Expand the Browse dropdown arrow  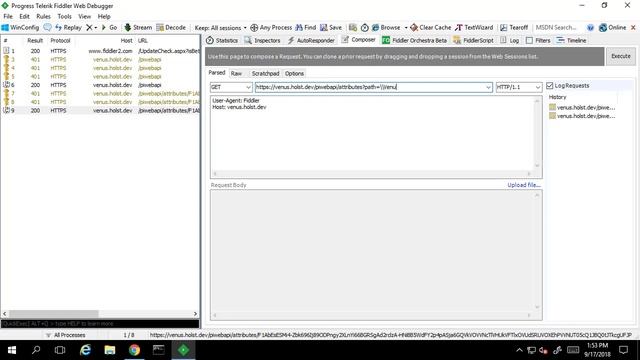click(x=406, y=28)
